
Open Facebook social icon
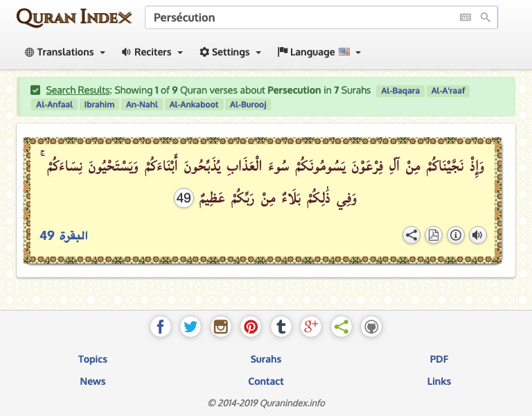pos(161,327)
